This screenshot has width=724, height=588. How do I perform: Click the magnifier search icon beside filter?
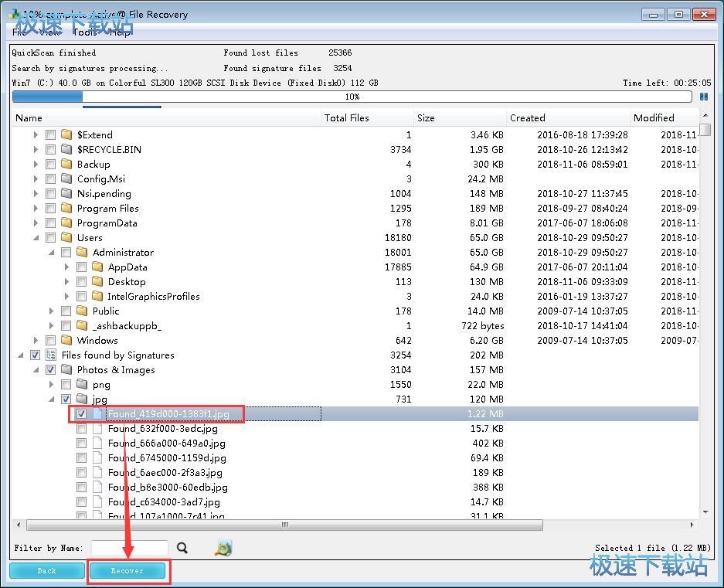pyautogui.click(x=182, y=548)
